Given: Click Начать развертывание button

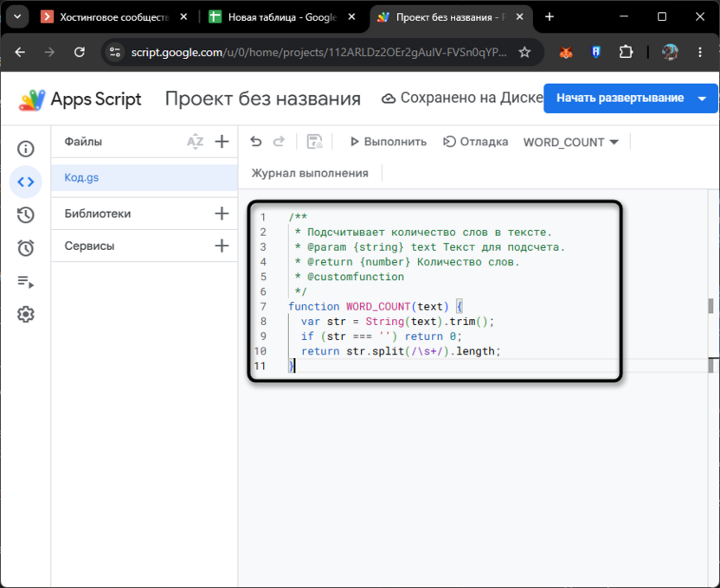Looking at the screenshot, I should [620, 99].
